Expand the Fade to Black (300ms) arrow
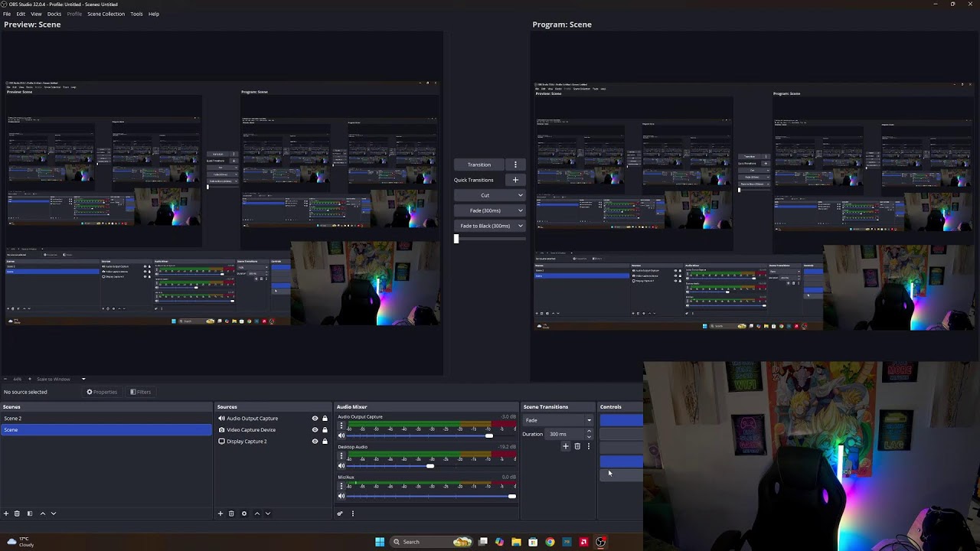The height and width of the screenshot is (551, 980). pyautogui.click(x=520, y=226)
